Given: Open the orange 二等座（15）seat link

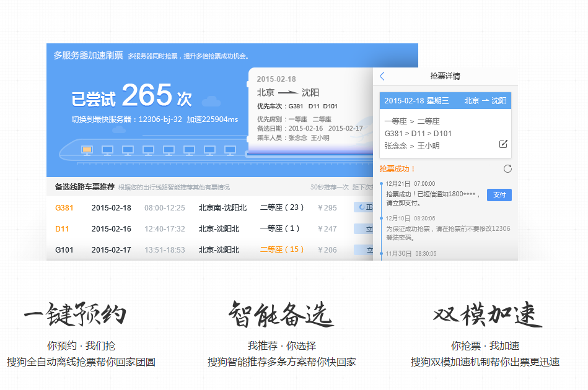Looking at the screenshot, I should tap(282, 249).
